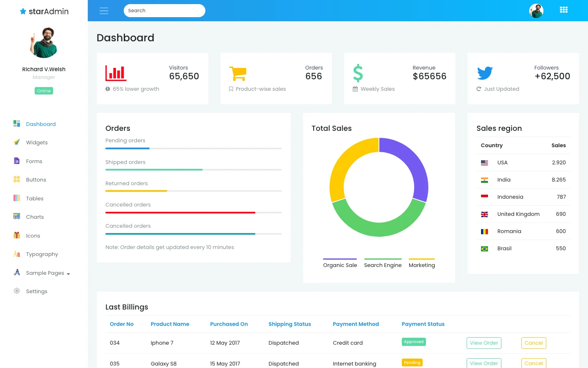Focus the Search input field
588x368 pixels.
tap(165, 11)
